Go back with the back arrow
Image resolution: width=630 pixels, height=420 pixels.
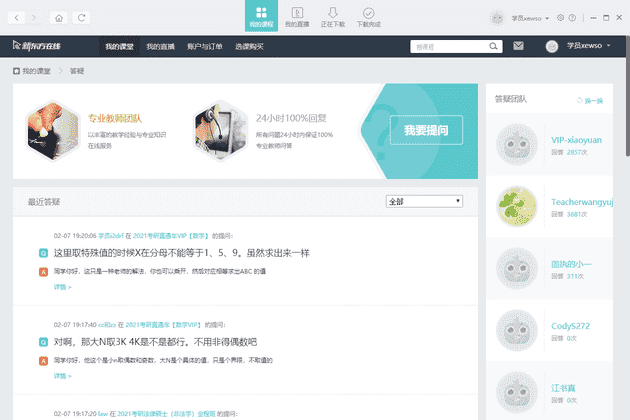point(16,18)
